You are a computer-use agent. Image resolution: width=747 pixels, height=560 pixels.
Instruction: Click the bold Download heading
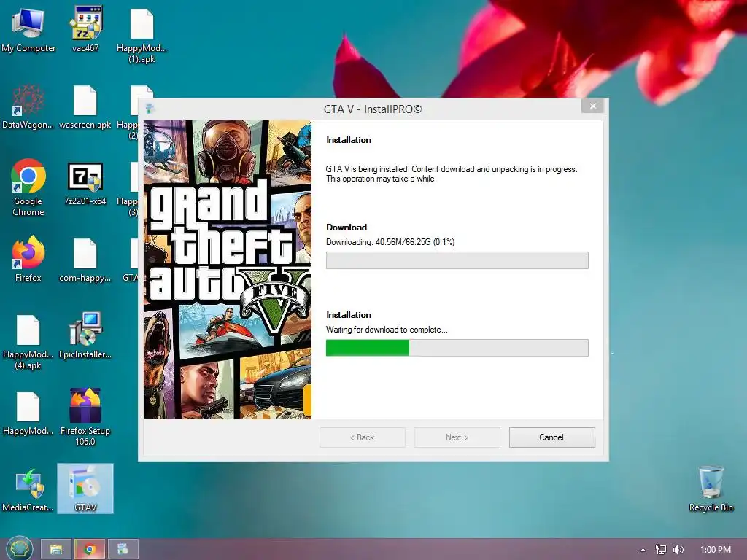click(347, 227)
